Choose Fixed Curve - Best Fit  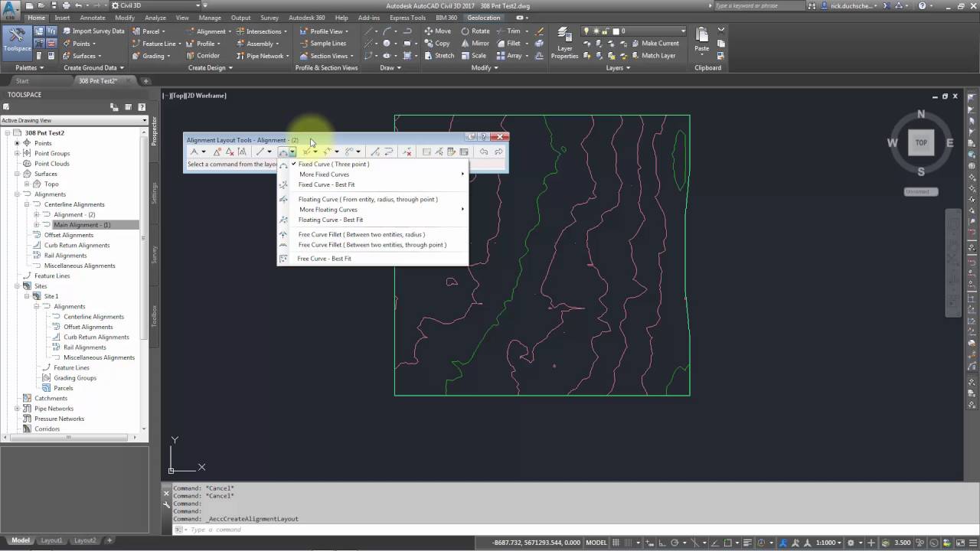coord(373,184)
